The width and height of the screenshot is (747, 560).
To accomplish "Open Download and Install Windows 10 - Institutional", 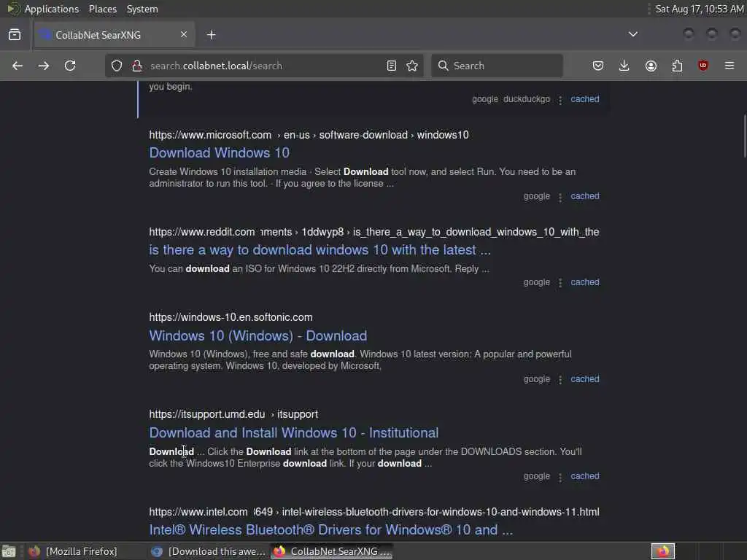I will tap(293, 433).
